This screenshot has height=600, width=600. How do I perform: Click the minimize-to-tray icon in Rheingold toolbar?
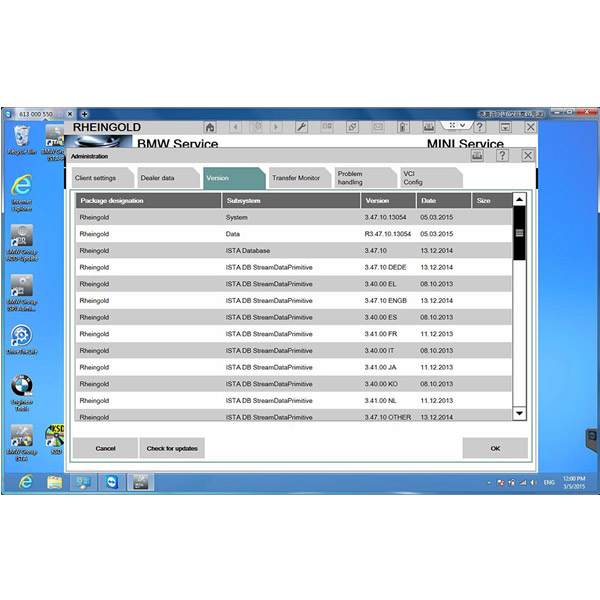[505, 127]
